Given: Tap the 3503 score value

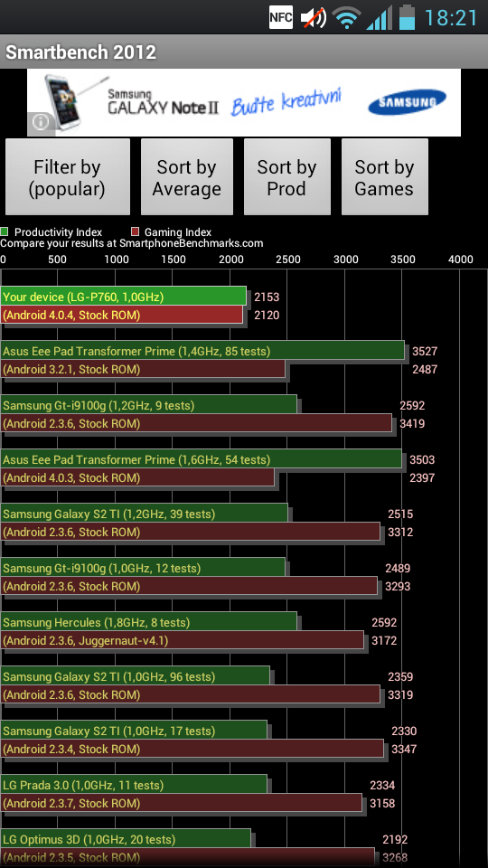Looking at the screenshot, I should pyautogui.click(x=422, y=459).
